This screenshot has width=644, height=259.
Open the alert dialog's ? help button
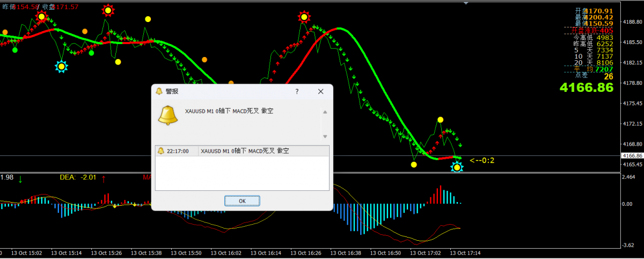click(297, 91)
